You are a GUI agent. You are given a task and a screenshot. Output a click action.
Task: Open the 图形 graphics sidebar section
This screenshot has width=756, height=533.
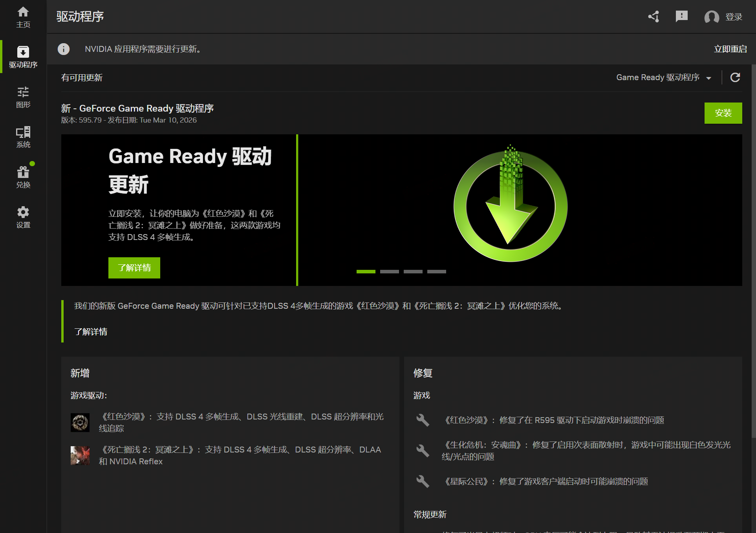point(23,97)
